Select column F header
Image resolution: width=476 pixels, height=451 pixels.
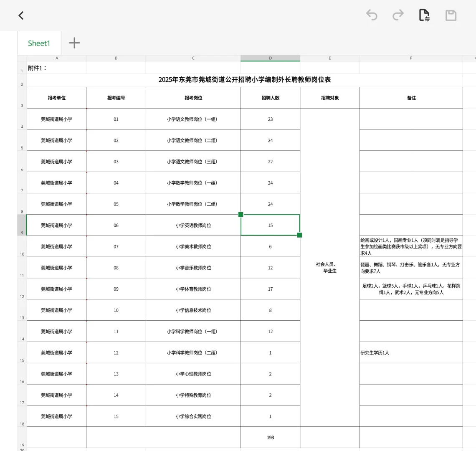pyautogui.click(x=411, y=58)
